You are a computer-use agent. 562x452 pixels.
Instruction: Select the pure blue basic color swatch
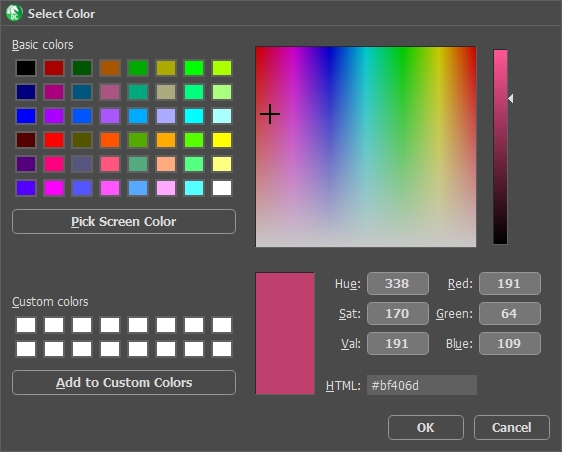click(26, 116)
